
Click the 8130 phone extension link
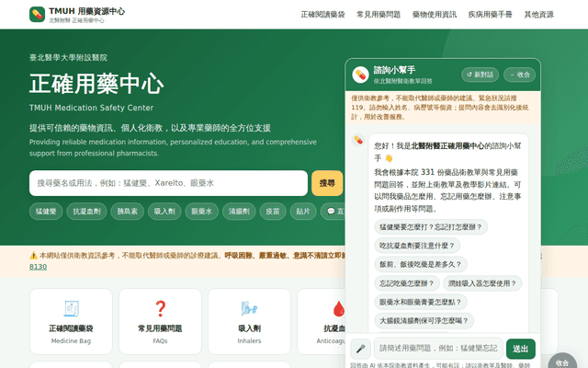[x=39, y=267]
